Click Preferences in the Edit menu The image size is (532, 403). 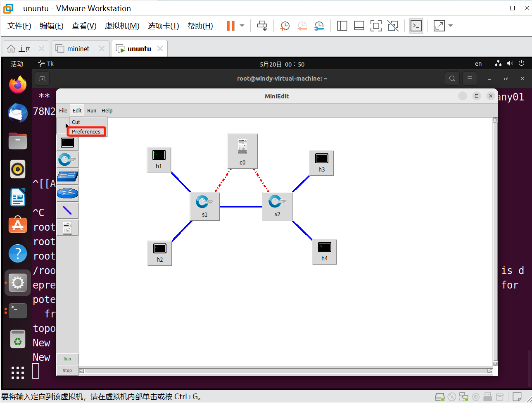(86, 131)
